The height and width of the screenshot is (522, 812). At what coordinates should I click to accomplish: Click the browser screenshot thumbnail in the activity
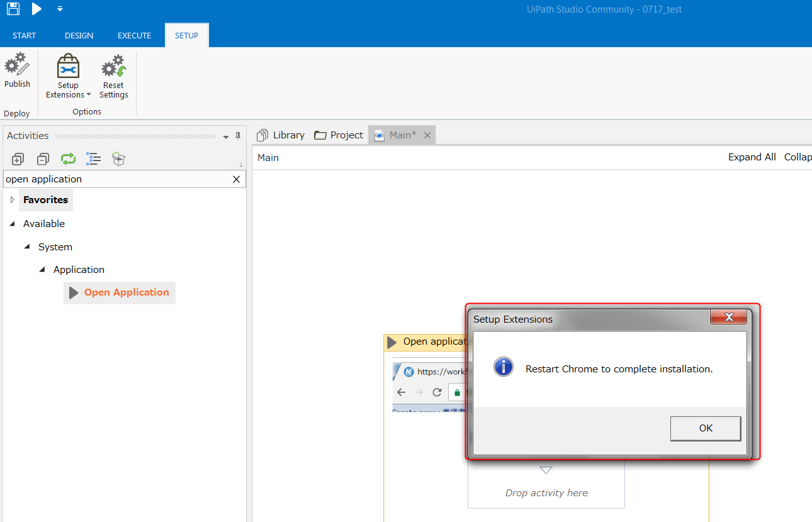(429, 388)
